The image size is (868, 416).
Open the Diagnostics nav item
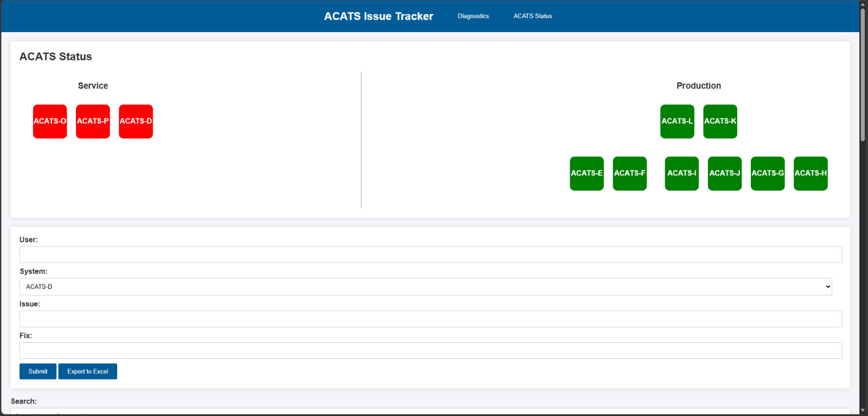click(x=473, y=16)
